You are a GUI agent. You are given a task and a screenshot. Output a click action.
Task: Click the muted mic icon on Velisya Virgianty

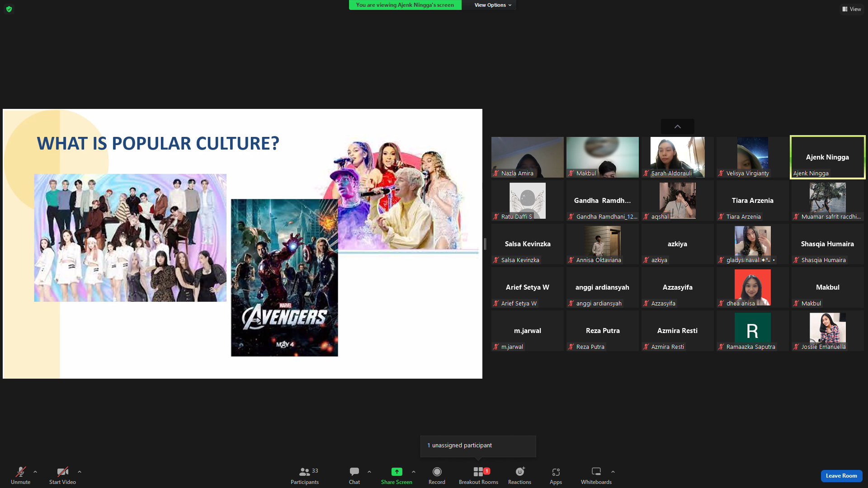tap(721, 174)
